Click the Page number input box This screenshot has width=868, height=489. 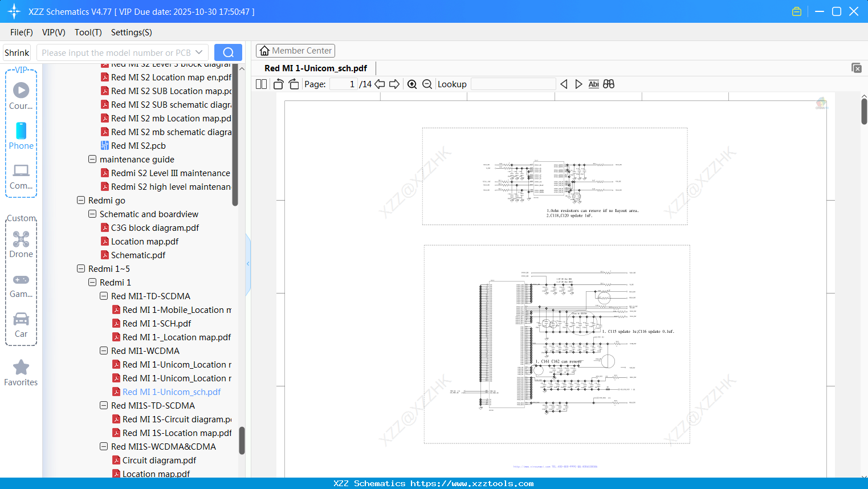(344, 84)
